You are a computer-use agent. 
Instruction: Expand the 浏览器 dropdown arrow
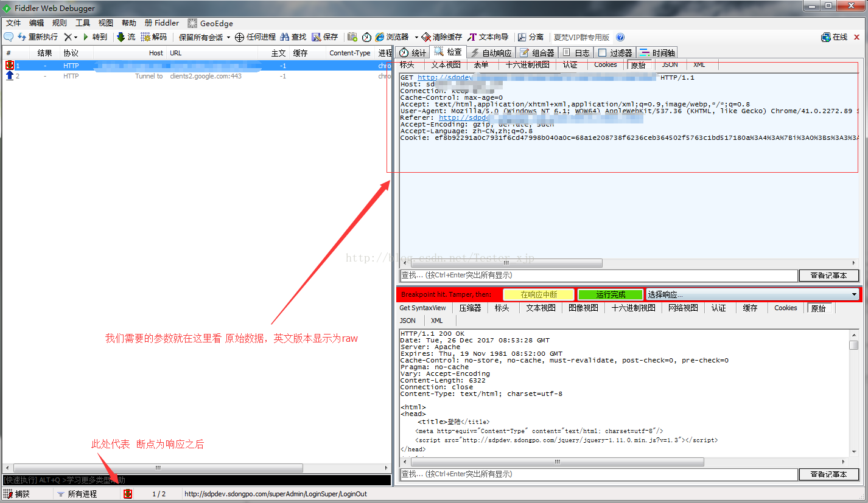click(x=416, y=37)
